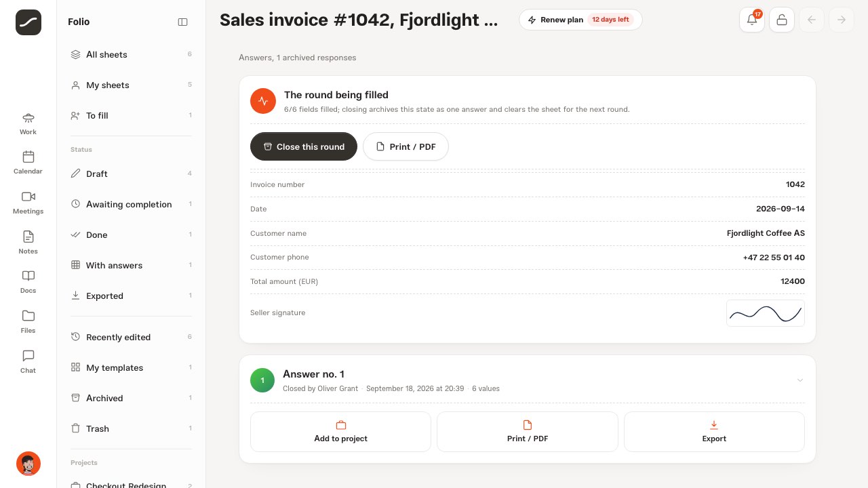Screen dimensions: 868x488
Task: Click the green Answer 1 number badge
Action: 262,380
